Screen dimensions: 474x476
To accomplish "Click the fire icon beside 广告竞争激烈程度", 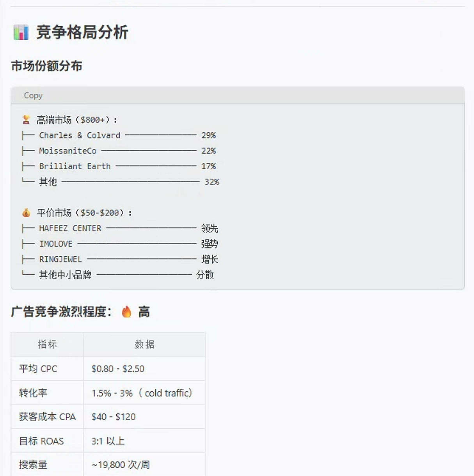I will [126, 312].
